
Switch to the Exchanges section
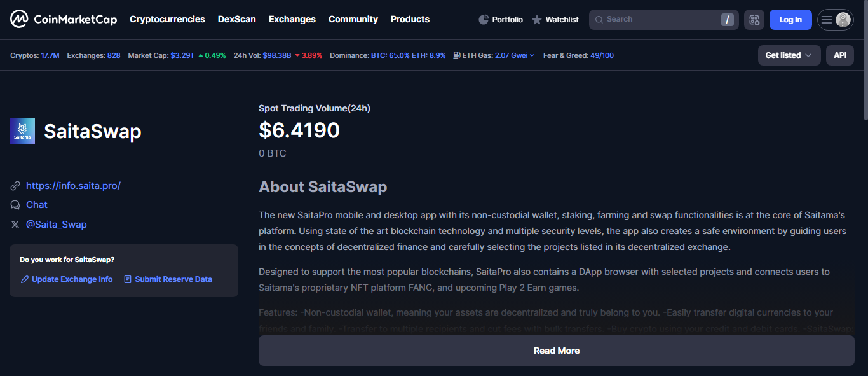coord(292,19)
